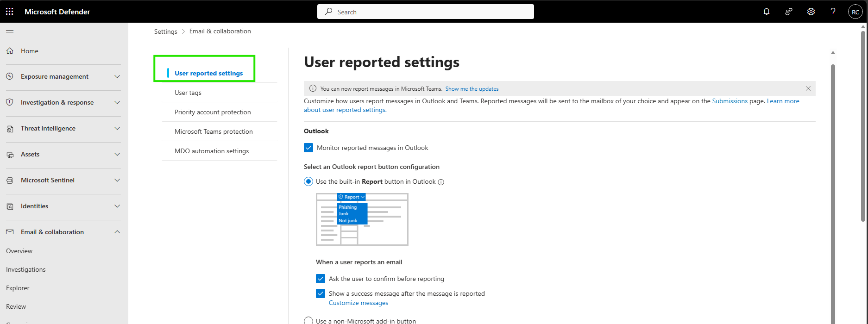Click the help question mark icon
This screenshot has height=324, width=868.
click(x=833, y=12)
